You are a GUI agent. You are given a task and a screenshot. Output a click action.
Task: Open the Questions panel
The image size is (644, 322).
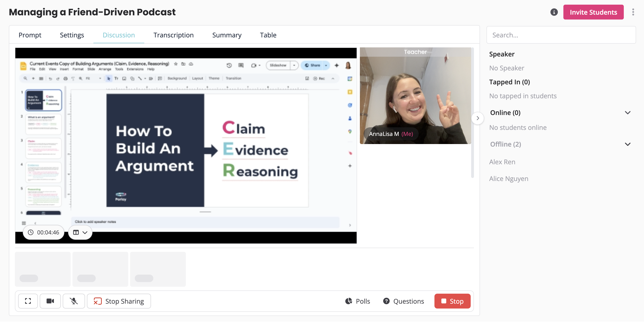tap(404, 301)
